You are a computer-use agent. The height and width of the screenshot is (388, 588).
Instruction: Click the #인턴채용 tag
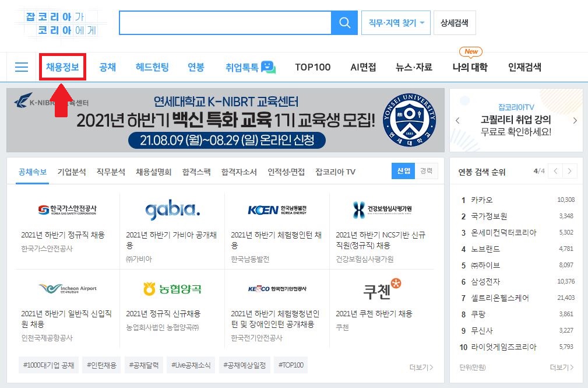101,365
